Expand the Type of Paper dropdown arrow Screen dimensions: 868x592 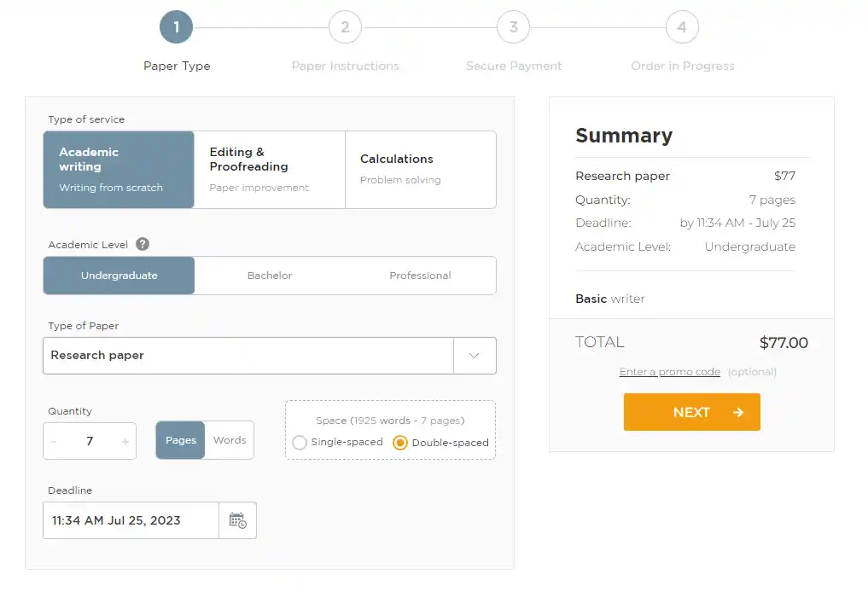coord(475,356)
